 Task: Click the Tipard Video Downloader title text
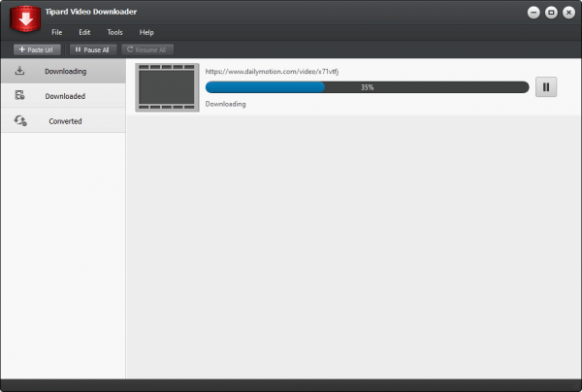point(91,12)
